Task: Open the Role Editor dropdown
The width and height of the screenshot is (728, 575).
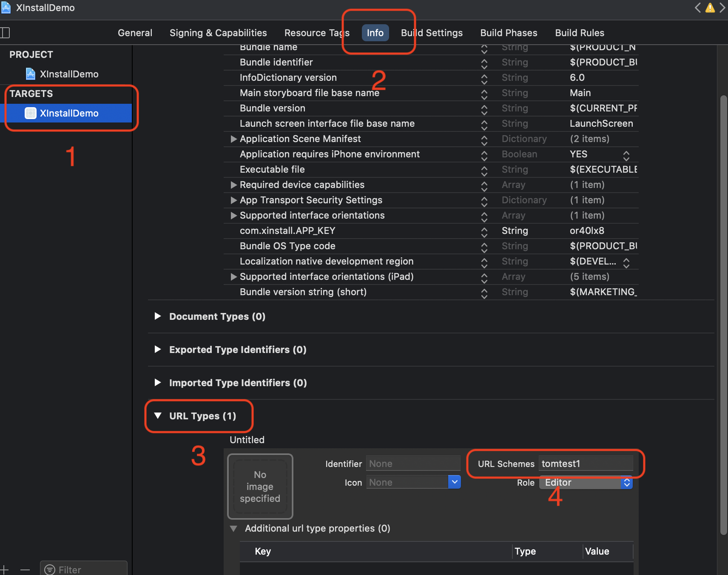Action: tap(626, 482)
